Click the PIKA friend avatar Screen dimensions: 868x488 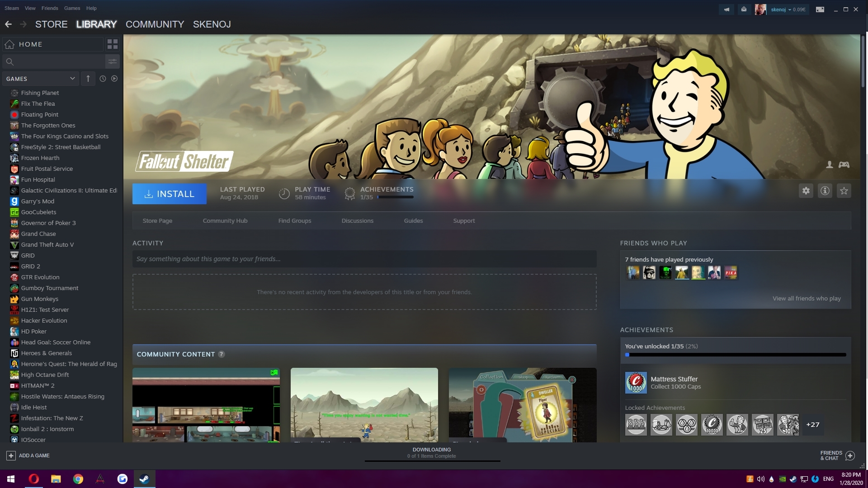point(731,273)
